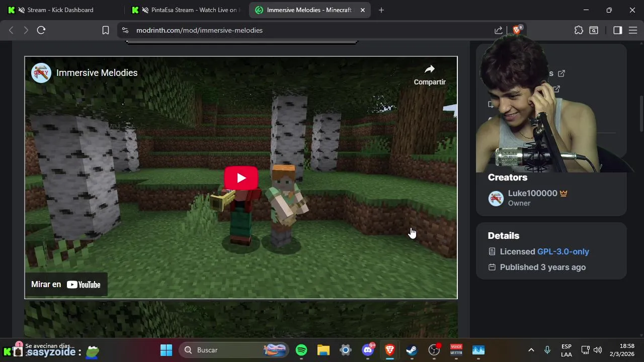
Task: Open the last blue taskbar app icon
Action: coord(478,350)
